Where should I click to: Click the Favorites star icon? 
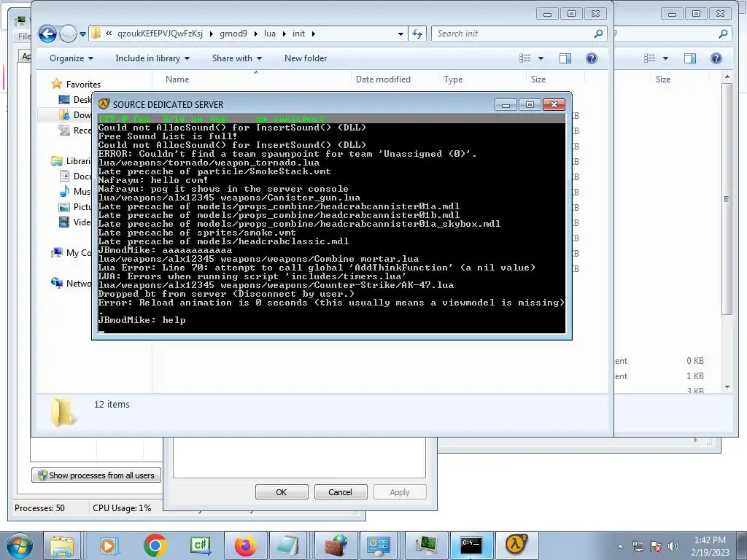tap(57, 84)
